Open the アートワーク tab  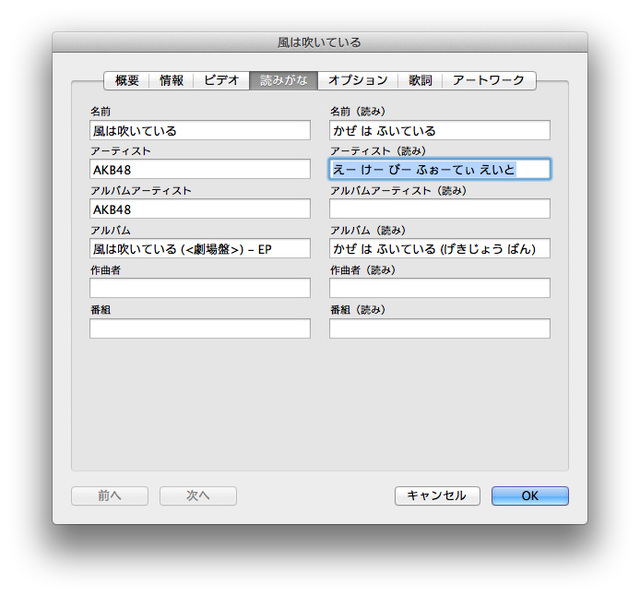[489, 80]
